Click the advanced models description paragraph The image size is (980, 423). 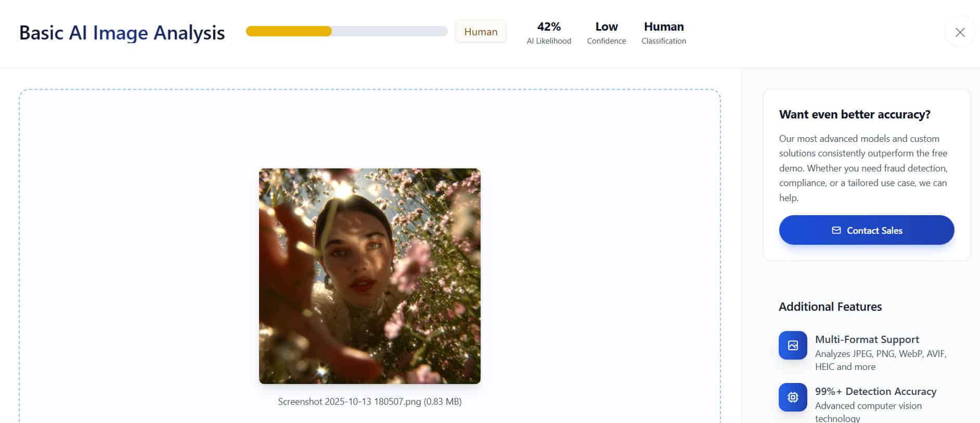tap(863, 168)
